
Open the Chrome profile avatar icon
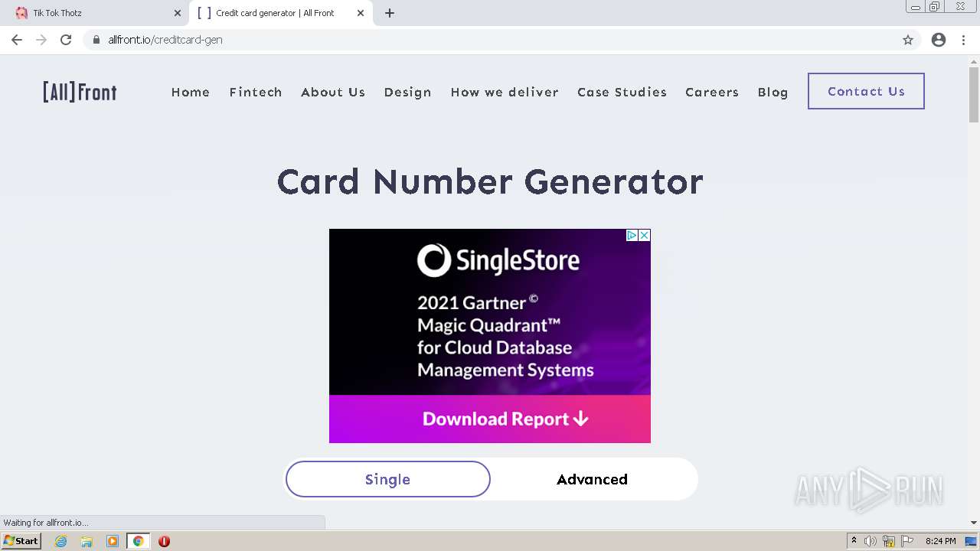click(939, 40)
